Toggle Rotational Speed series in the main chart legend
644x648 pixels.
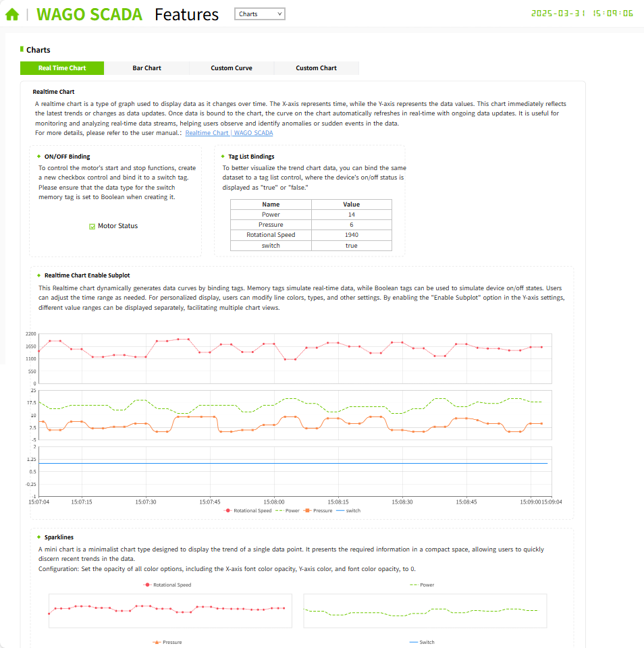point(248,511)
